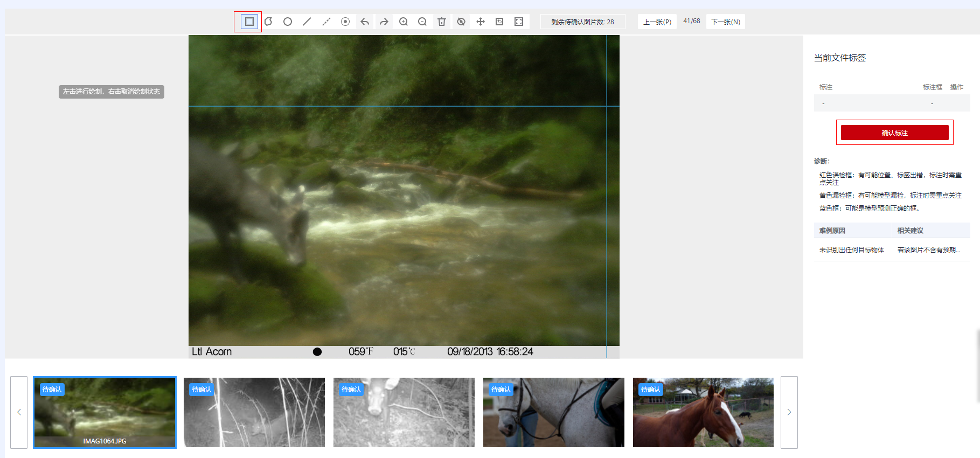Select the dashed line tool
Viewport: 980px width, 458px height.
[x=326, y=22]
